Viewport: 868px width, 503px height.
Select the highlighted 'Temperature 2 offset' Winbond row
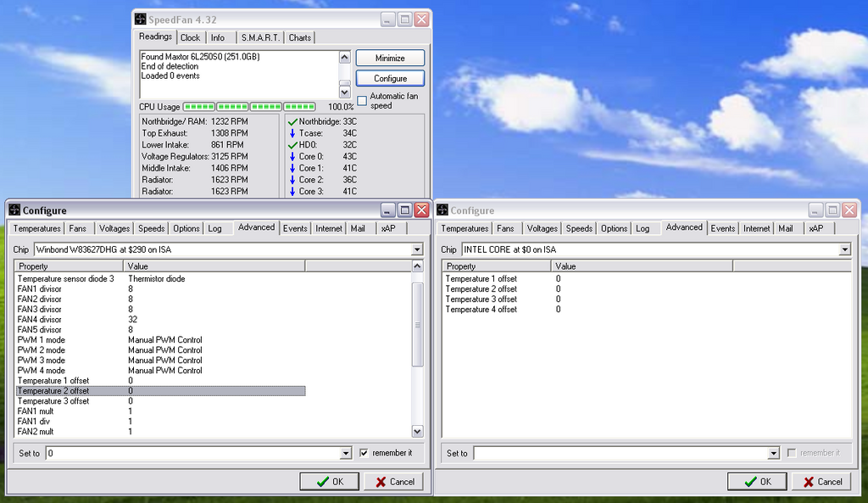(x=160, y=391)
